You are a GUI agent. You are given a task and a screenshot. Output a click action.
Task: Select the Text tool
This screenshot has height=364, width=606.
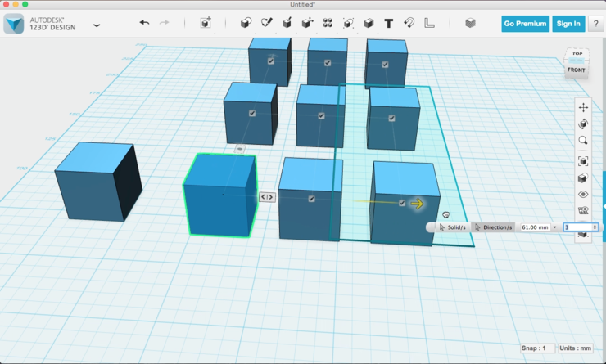pyautogui.click(x=389, y=23)
